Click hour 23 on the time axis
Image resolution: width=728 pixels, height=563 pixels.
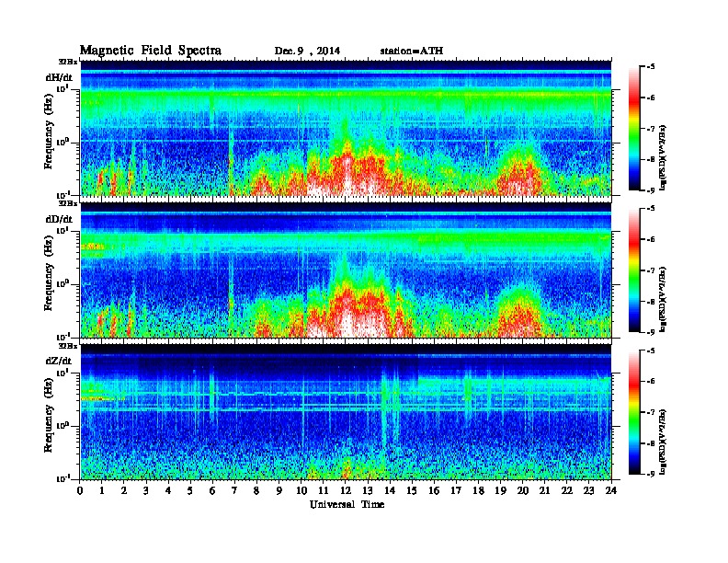(x=589, y=490)
